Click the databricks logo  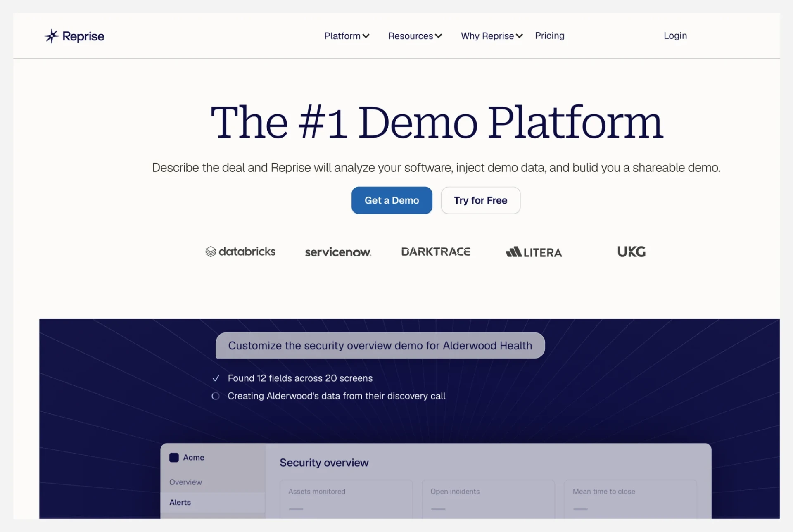coord(240,252)
